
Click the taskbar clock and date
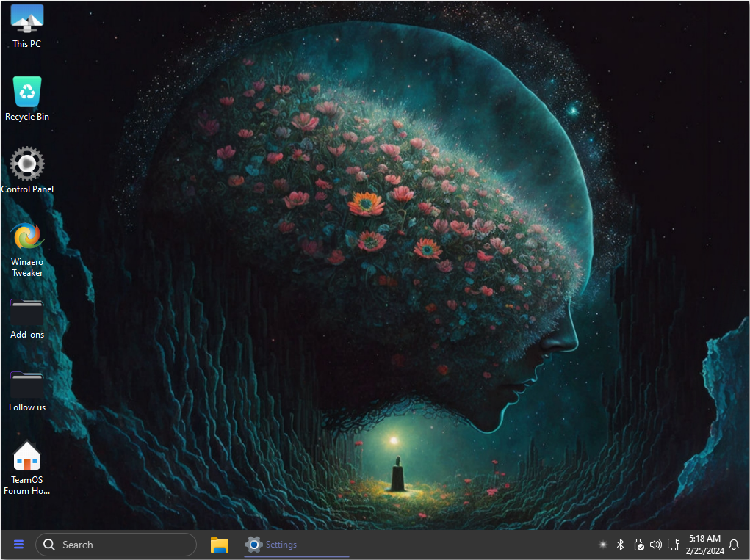704,545
